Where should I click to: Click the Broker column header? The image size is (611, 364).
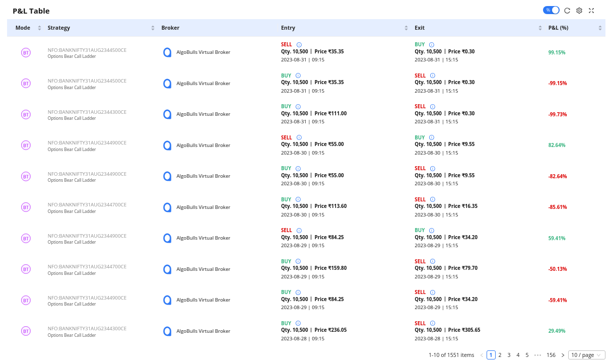point(170,28)
